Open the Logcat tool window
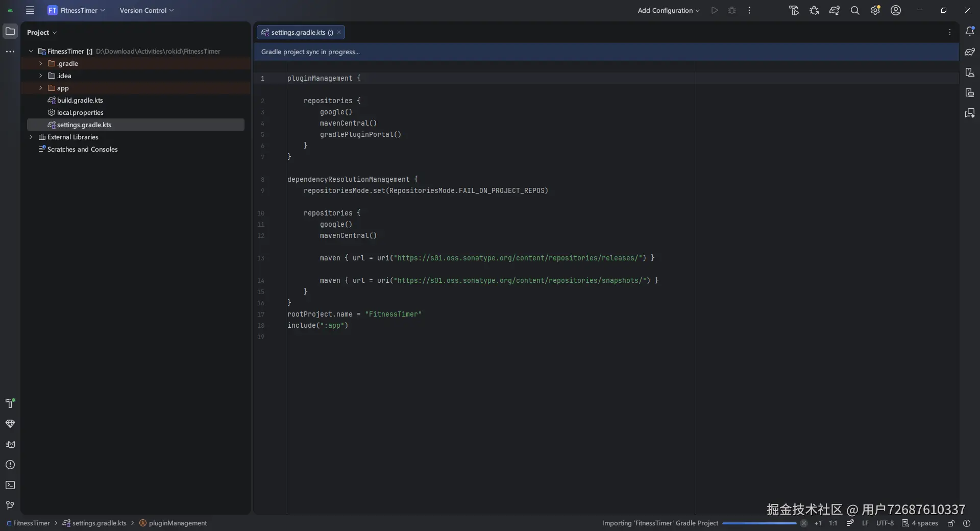 point(10,444)
